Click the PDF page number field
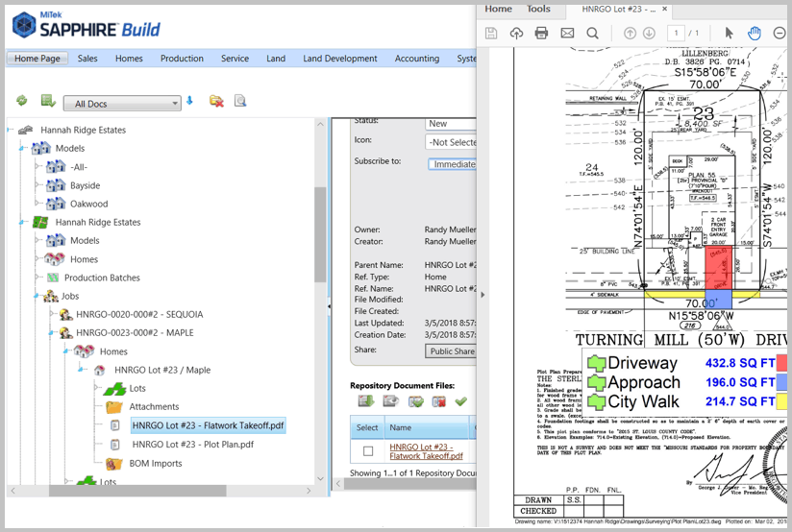Screen dimensions: 792x532 [x=676, y=34]
